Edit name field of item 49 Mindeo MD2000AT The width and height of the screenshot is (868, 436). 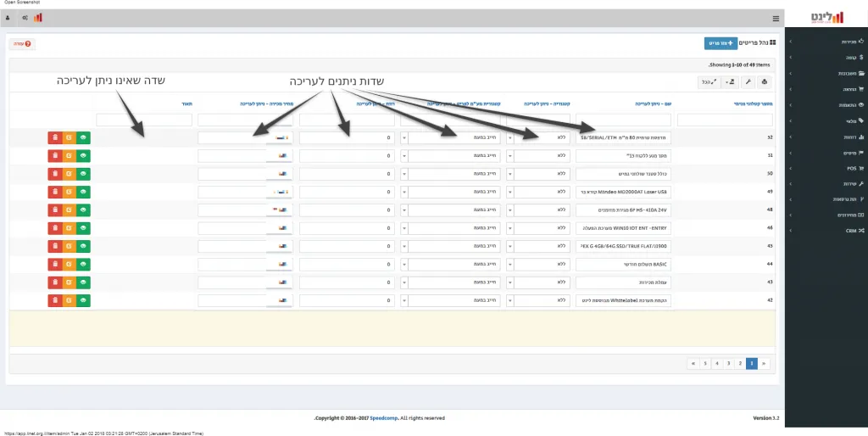[x=623, y=193]
